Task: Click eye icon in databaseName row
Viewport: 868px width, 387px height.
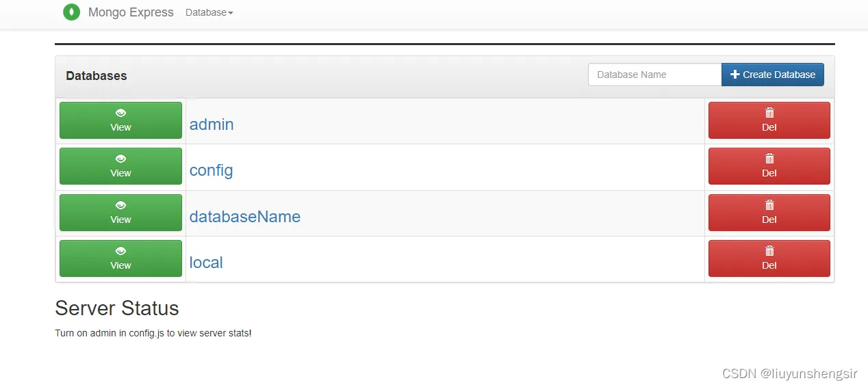Action: [x=120, y=205]
